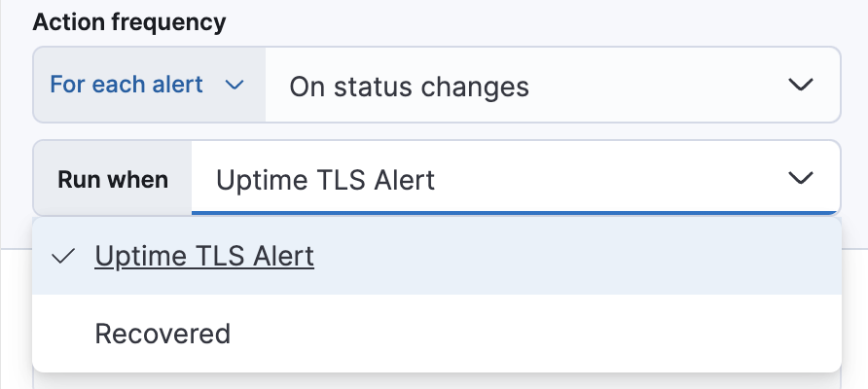Click the empty space right of Recovered

coord(535,334)
